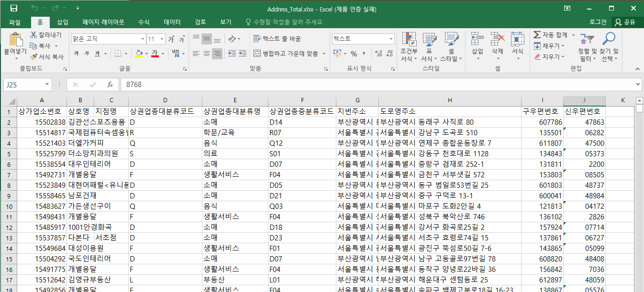Toggle bold (굵은 가) formatting
This screenshot has height=292, width=644.
click(77, 53)
